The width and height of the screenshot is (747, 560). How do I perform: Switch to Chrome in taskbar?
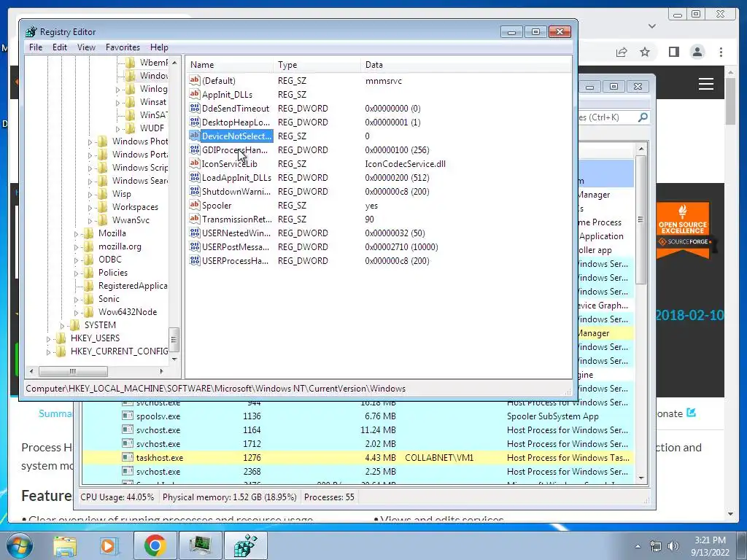pos(155,545)
